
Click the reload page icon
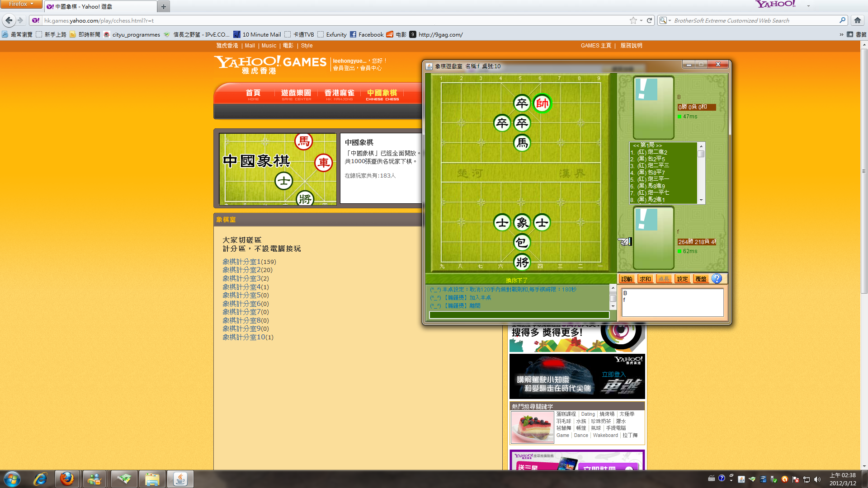pyautogui.click(x=649, y=20)
